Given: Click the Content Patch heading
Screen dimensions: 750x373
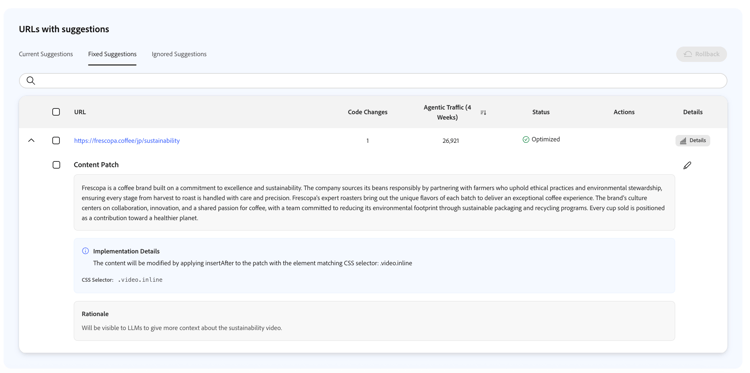Looking at the screenshot, I should (x=96, y=165).
